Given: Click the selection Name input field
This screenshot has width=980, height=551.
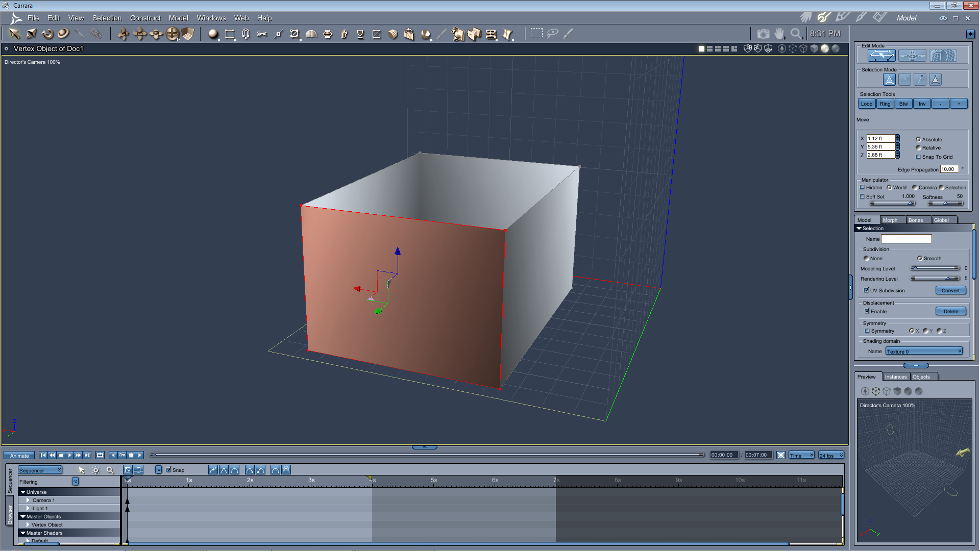Looking at the screenshot, I should [906, 239].
